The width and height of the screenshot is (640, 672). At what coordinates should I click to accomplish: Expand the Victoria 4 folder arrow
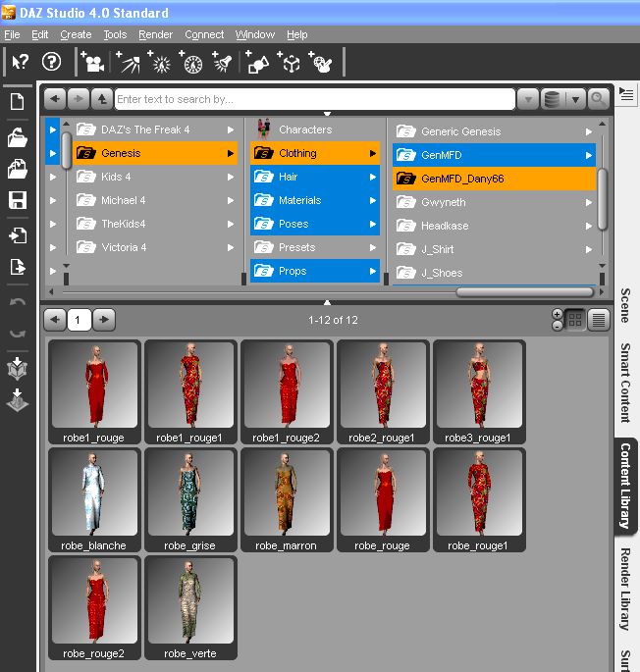[x=231, y=247]
